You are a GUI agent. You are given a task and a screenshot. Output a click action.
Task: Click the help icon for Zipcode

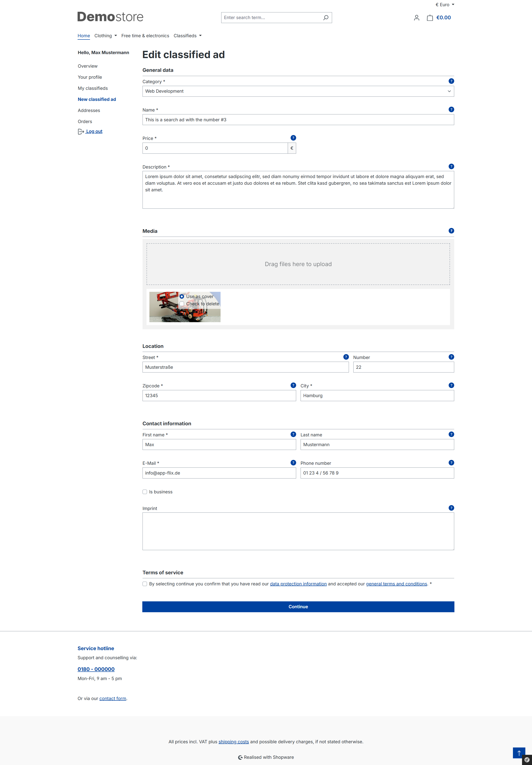point(293,385)
